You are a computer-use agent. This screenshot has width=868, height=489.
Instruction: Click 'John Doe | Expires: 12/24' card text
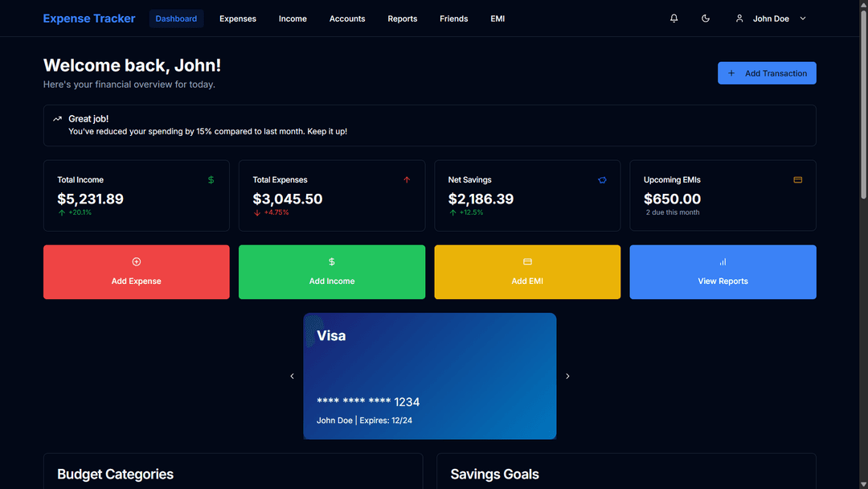364,421
